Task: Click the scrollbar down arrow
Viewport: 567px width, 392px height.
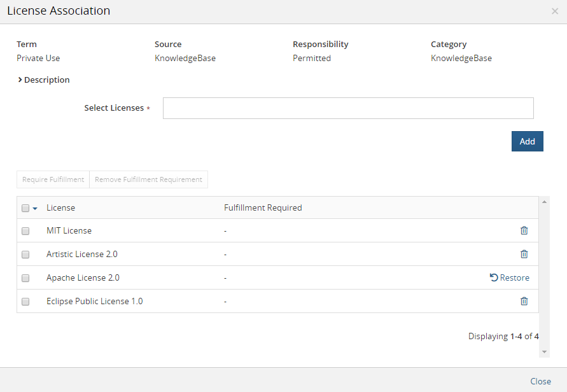Action: tap(544, 351)
